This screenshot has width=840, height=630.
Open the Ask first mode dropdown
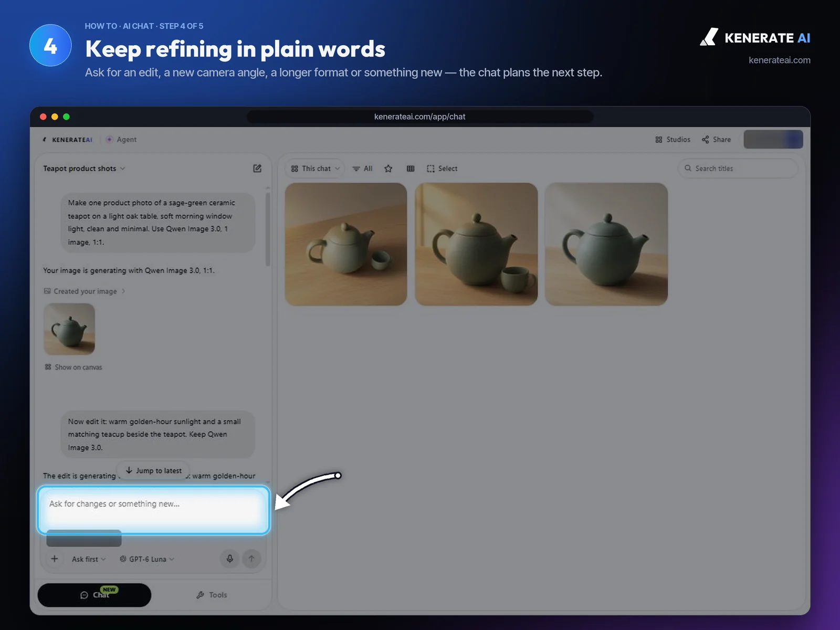click(x=89, y=559)
